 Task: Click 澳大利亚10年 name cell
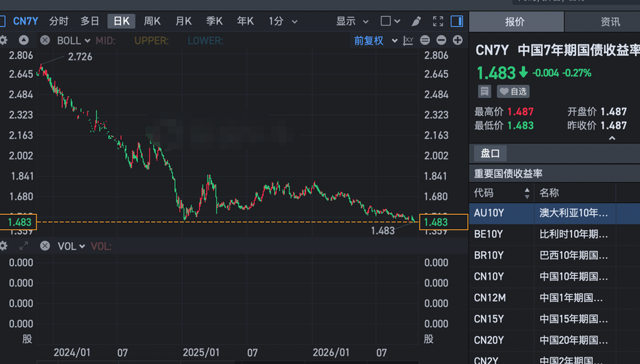574,213
